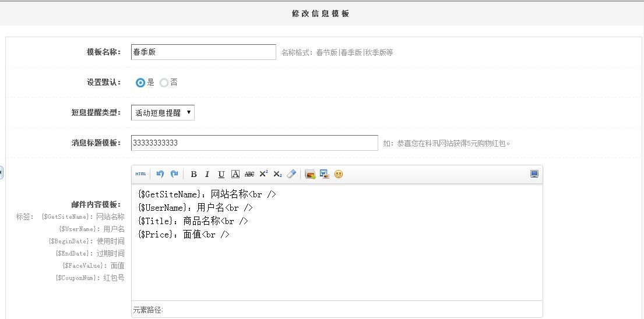
Task: Apply subscript X₂ formatting
Action: pyautogui.click(x=277, y=174)
